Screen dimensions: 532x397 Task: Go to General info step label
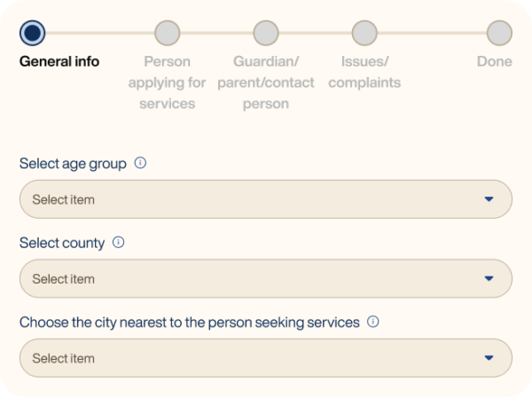pyautogui.click(x=59, y=62)
